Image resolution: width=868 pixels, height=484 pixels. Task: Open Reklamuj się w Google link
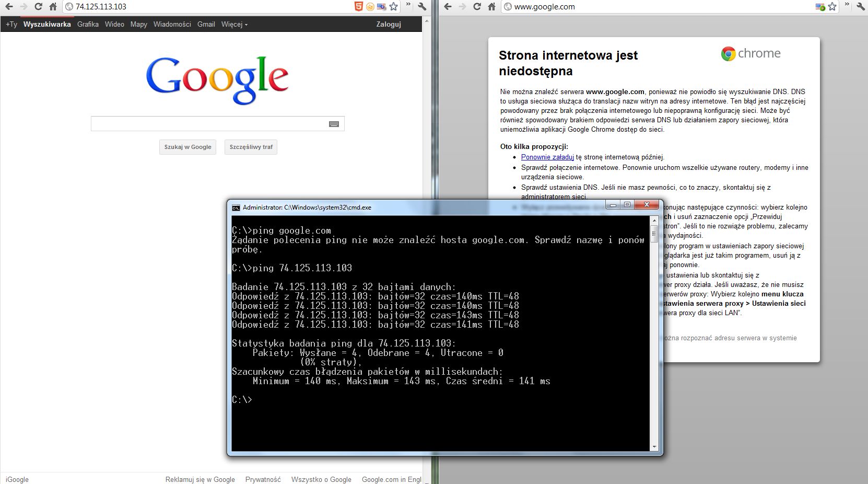click(200, 479)
